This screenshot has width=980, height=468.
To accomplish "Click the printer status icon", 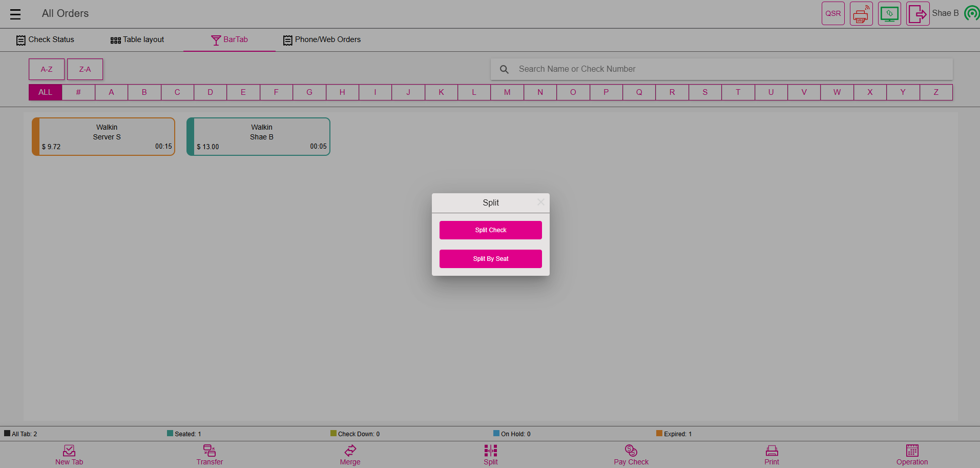I will tap(861, 13).
